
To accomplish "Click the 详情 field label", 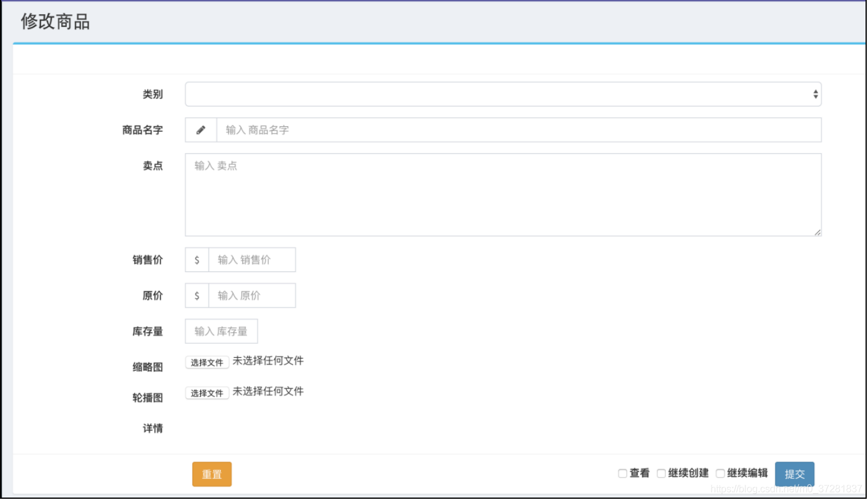I will 153,428.
